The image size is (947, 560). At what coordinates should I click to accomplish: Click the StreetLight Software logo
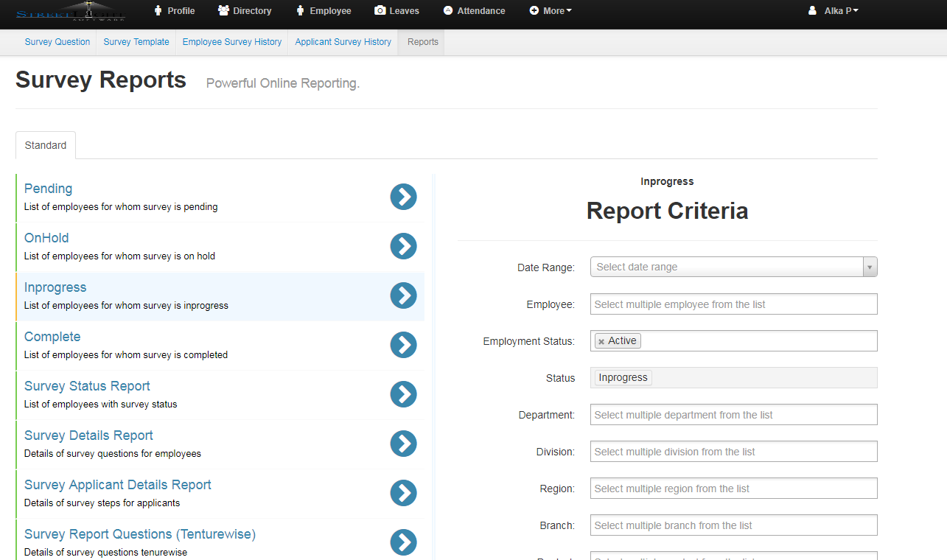click(71, 12)
